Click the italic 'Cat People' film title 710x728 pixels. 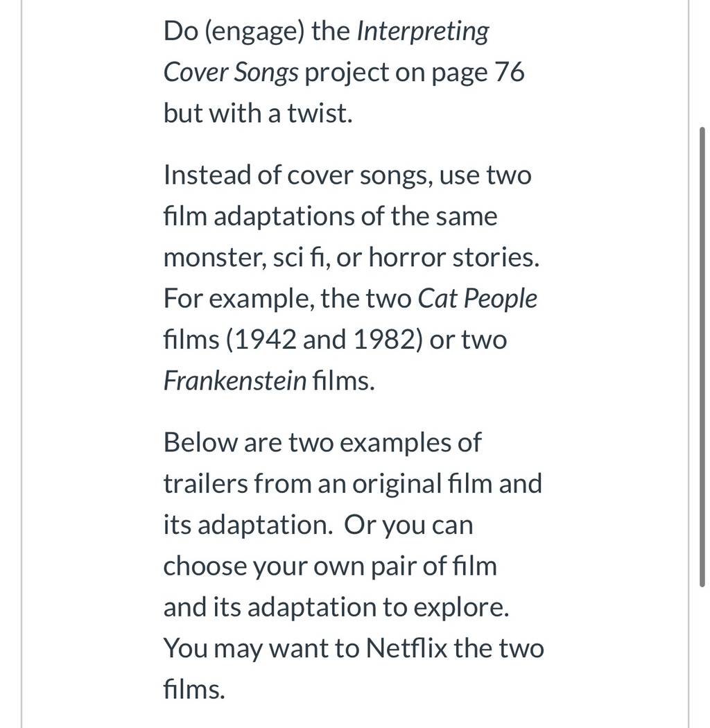tap(477, 299)
